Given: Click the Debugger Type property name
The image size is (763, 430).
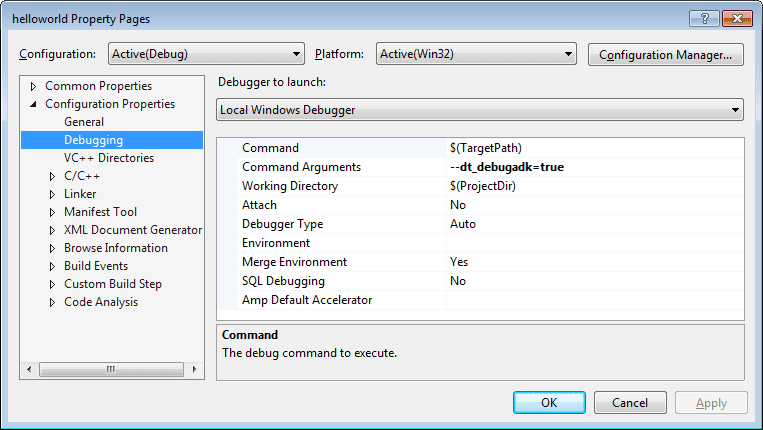Looking at the screenshot, I should click(x=282, y=224).
